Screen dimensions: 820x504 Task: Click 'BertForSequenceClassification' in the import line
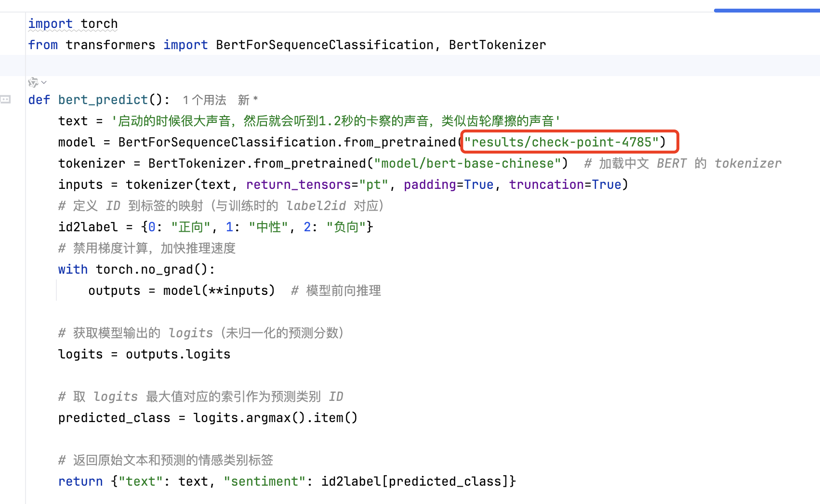pos(325,45)
